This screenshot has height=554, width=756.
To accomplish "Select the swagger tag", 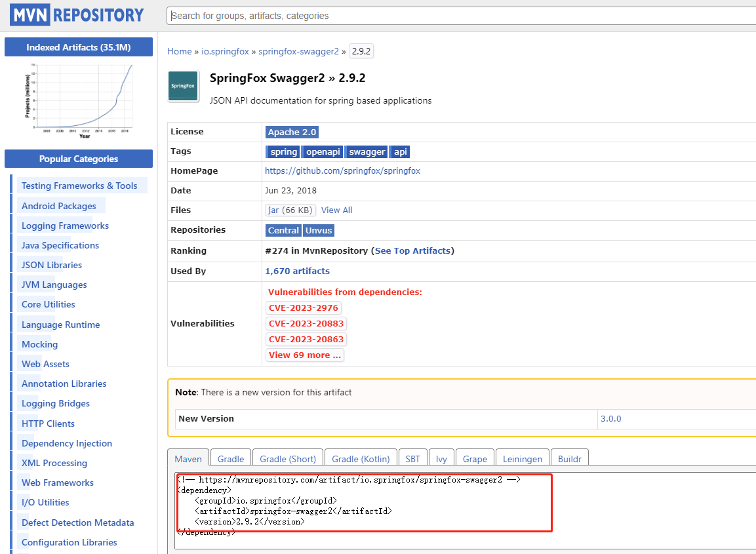I will [367, 152].
